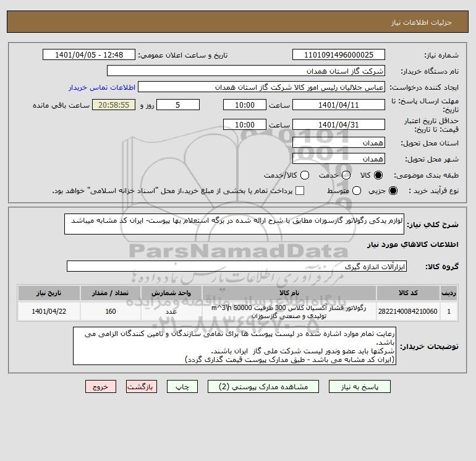
Task: Click the خروج exit button
Action: (x=101, y=387)
